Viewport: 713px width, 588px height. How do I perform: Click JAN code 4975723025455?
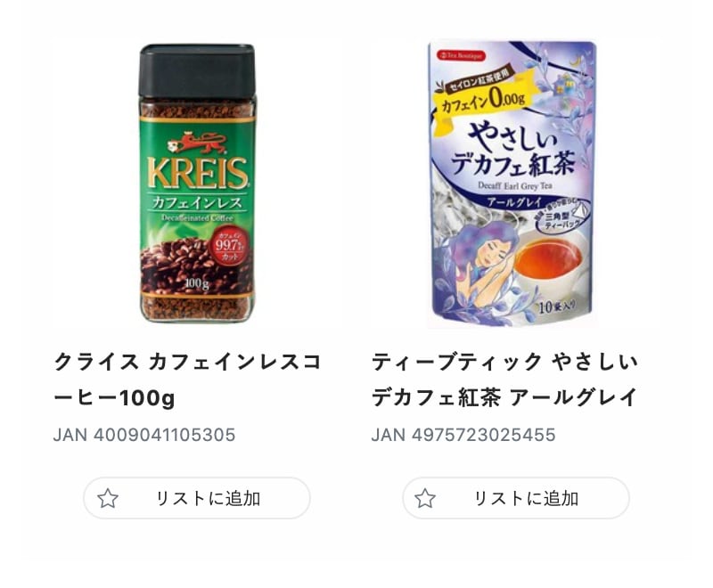pos(463,435)
